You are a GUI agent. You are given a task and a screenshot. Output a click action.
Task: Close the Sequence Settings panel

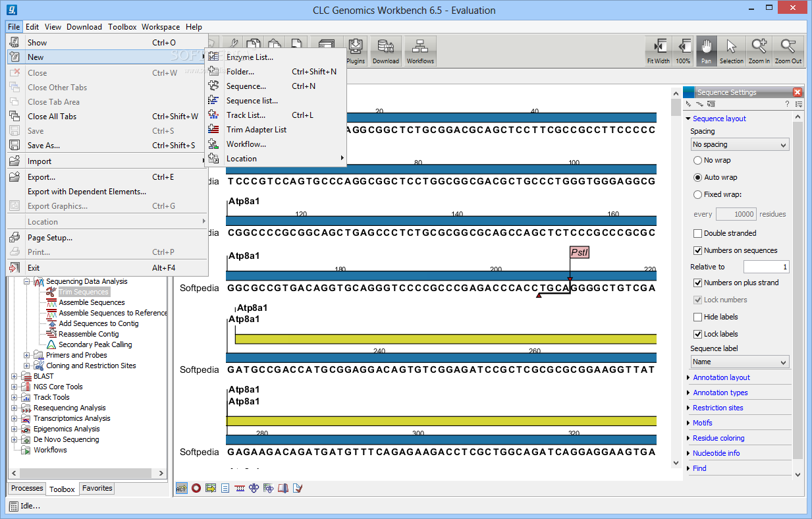[x=798, y=92]
